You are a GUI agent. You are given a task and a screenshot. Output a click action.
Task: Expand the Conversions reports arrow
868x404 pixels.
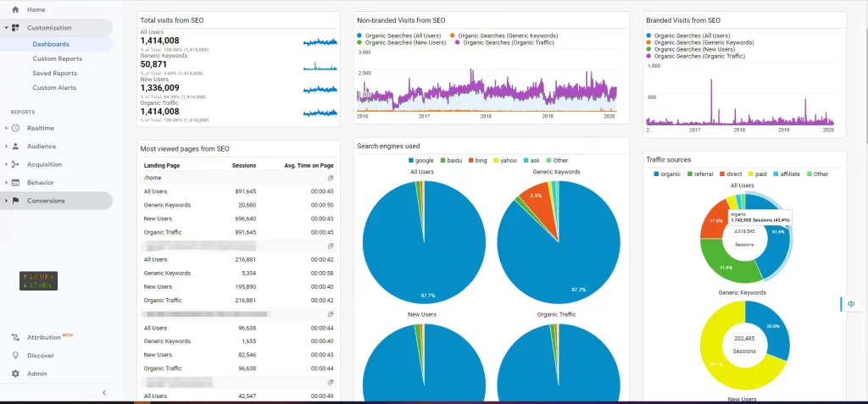coord(6,201)
